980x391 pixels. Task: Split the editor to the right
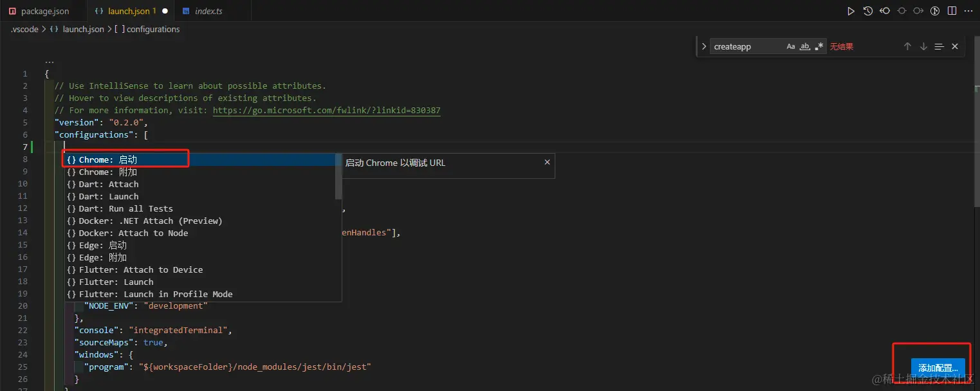pyautogui.click(x=952, y=11)
